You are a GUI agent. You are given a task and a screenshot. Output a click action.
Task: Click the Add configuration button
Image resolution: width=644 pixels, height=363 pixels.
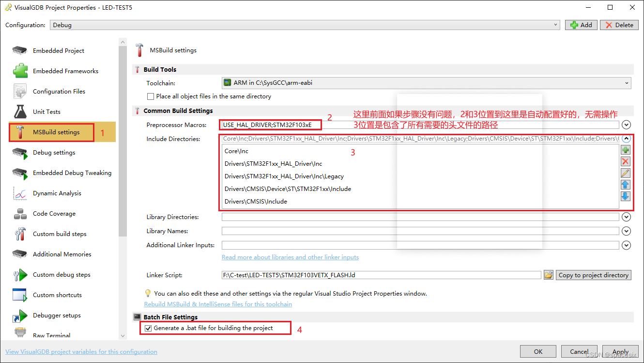click(x=581, y=25)
